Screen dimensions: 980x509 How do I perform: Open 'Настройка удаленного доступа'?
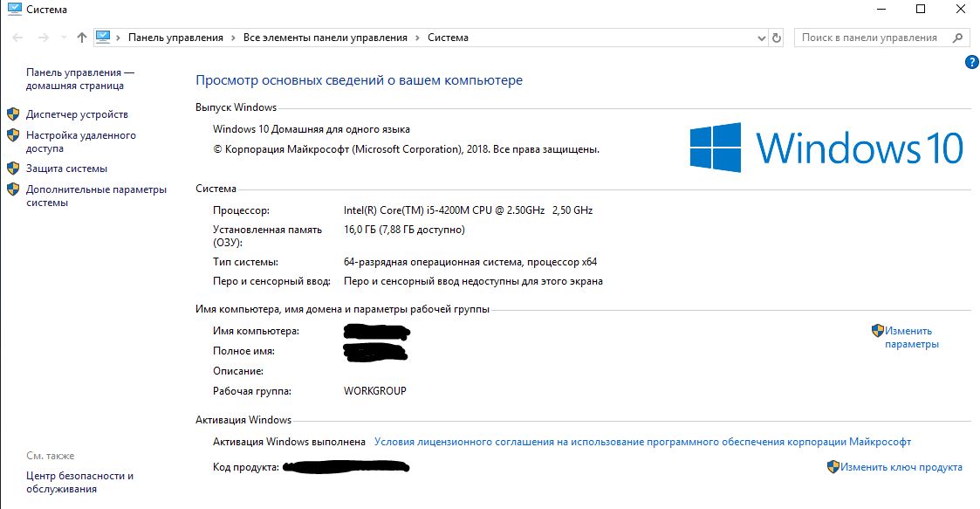click(80, 141)
